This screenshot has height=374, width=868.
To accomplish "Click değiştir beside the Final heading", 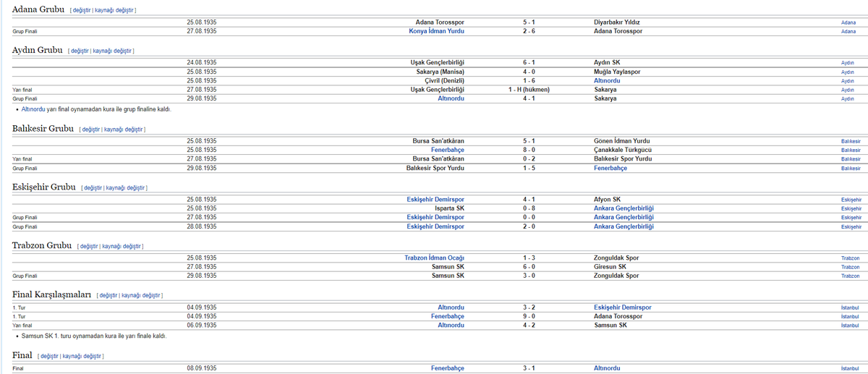I will tap(50, 357).
